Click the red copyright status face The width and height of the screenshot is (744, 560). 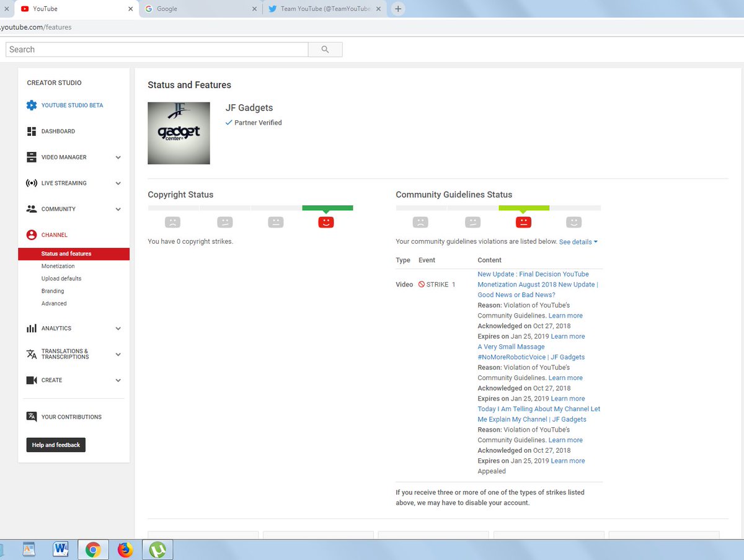[x=326, y=222]
